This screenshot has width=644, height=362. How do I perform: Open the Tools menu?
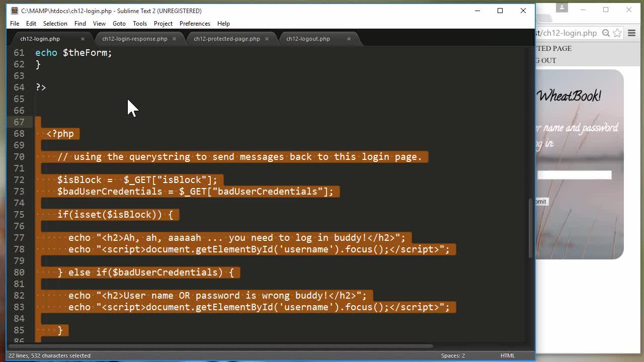[140, 24]
